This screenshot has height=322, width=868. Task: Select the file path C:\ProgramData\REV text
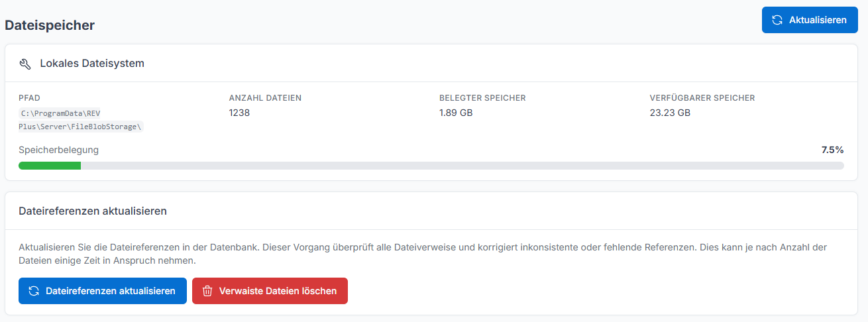60,113
